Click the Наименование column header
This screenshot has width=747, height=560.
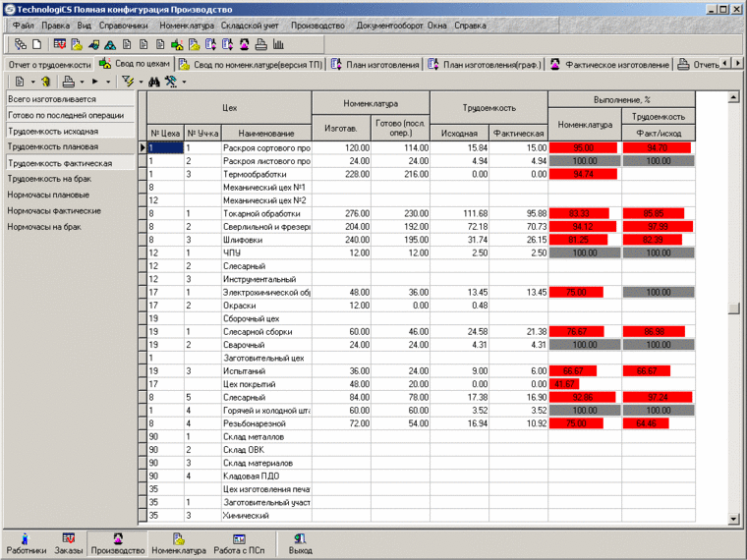pos(266,134)
